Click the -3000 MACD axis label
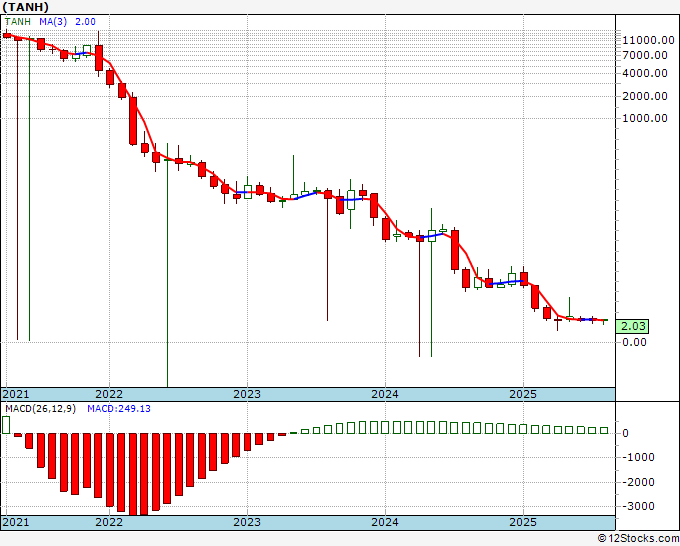 coord(640,506)
